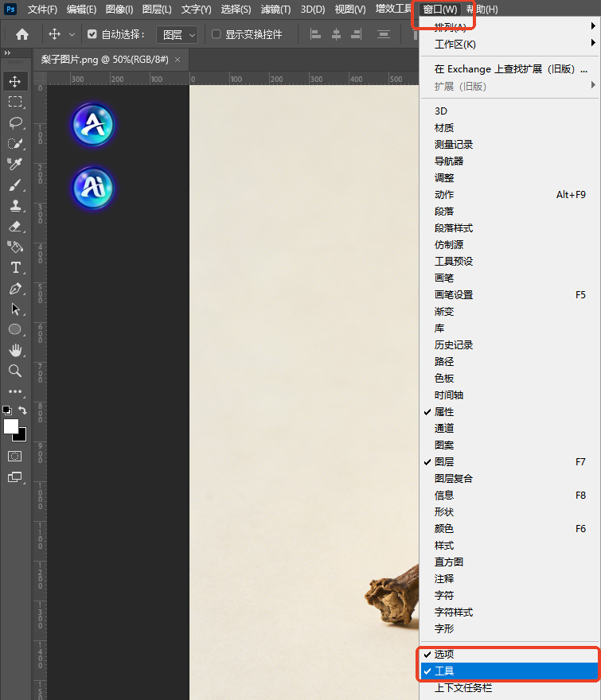Open the 滤镜(T) menu
Screen dimensions: 601x700
click(x=275, y=10)
